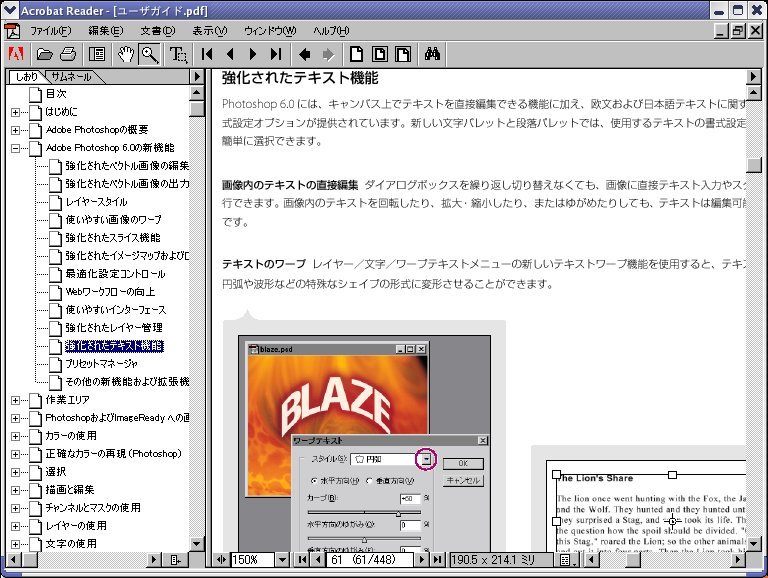The image size is (768, 578).
Task: Open the 文書 menu
Action: (x=157, y=31)
